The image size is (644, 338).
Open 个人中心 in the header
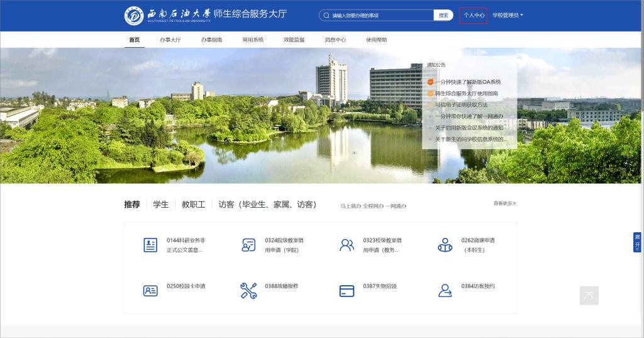[x=474, y=15]
